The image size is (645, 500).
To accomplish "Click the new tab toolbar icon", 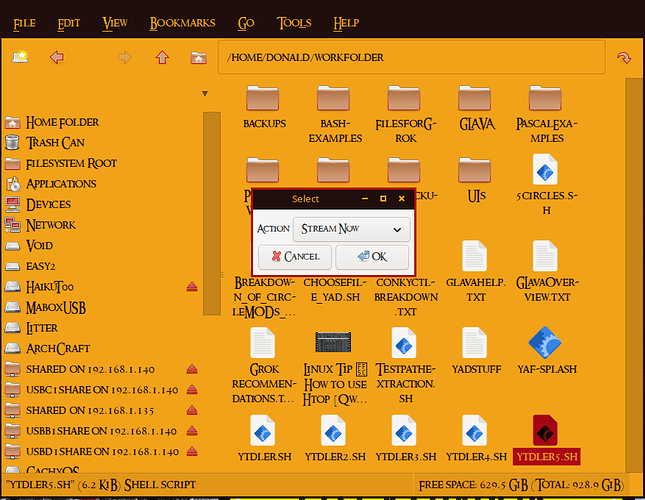I will [x=20, y=58].
